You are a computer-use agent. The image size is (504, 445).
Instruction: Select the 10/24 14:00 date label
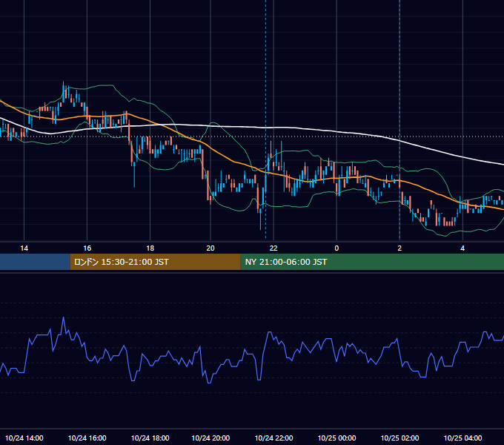point(24,438)
